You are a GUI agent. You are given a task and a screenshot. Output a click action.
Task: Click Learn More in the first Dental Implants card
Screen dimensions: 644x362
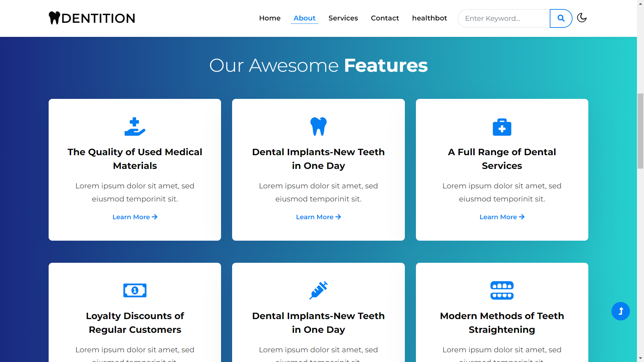tap(318, 217)
